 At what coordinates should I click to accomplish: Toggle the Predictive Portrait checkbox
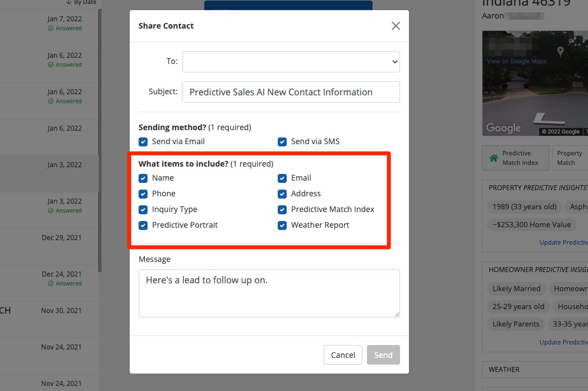144,226
